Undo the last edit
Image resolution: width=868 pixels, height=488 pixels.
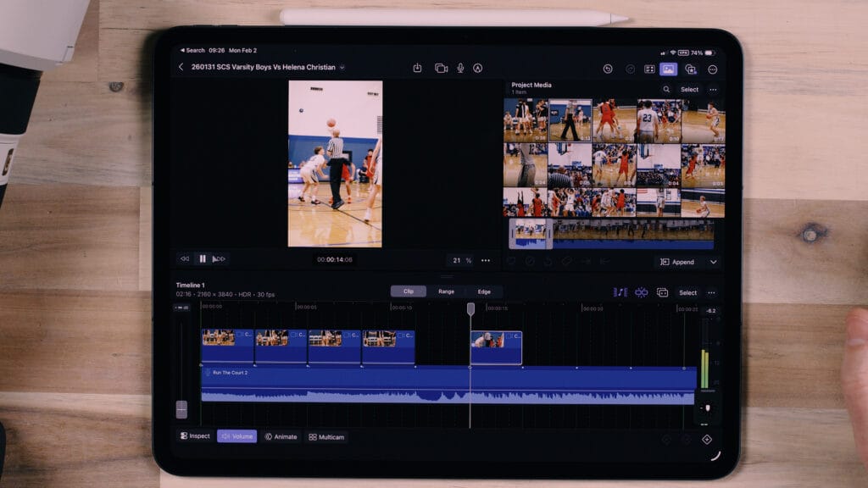[609, 69]
